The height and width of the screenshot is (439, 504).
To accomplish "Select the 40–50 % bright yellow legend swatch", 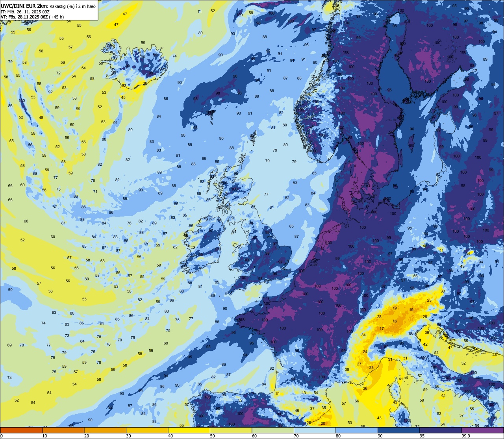I will (x=189, y=430).
